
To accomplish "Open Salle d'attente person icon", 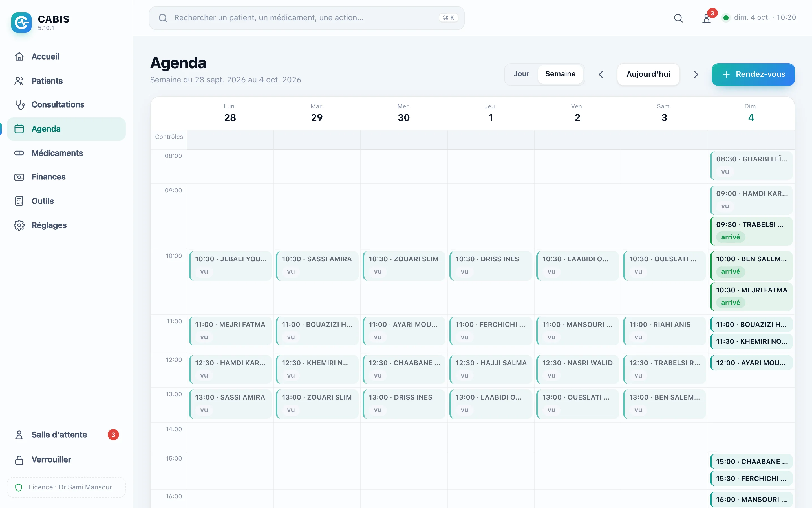I will coord(19,435).
